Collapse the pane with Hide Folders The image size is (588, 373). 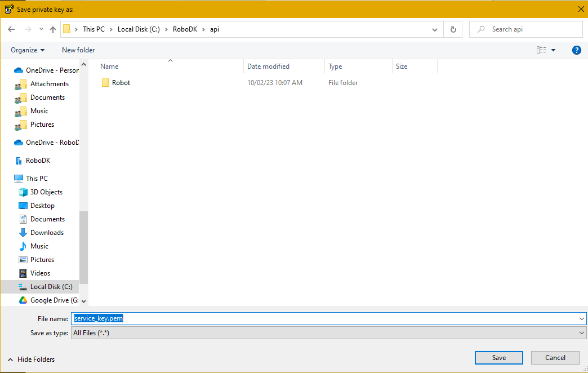tap(31, 359)
